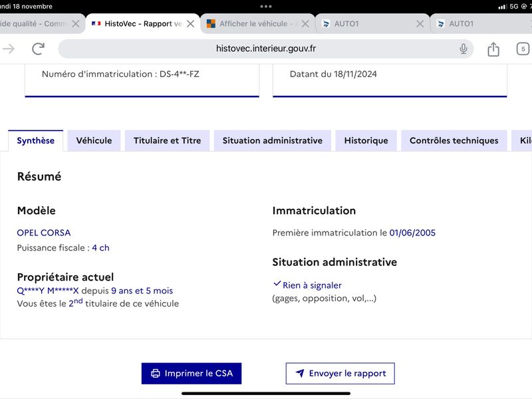Click the Rien à signaler status
This screenshot has height=399, width=532.
(x=312, y=285)
